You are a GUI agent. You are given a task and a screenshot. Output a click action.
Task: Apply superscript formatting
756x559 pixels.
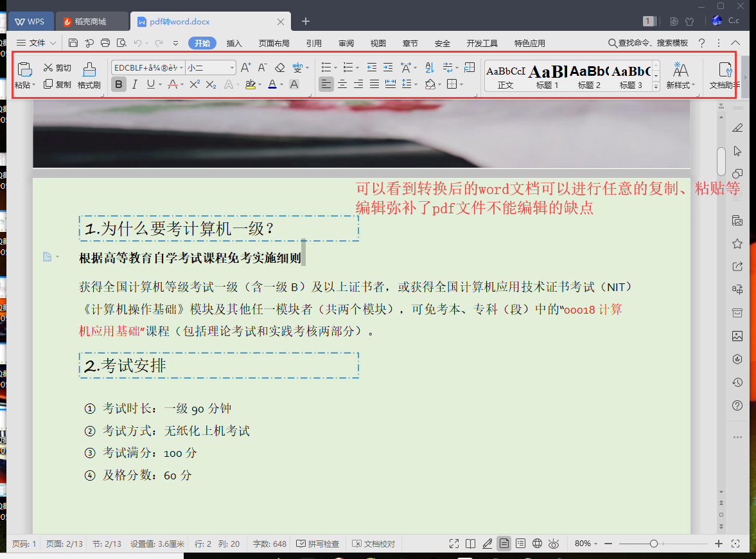click(x=195, y=84)
